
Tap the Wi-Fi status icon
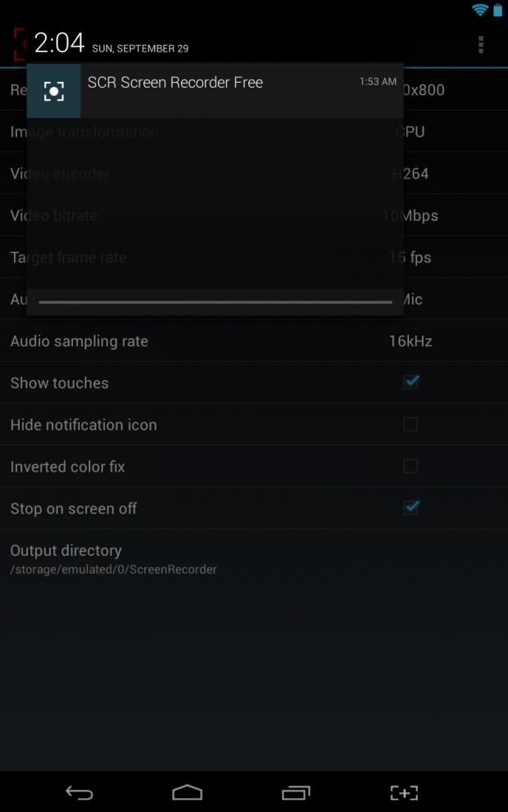pos(479,10)
